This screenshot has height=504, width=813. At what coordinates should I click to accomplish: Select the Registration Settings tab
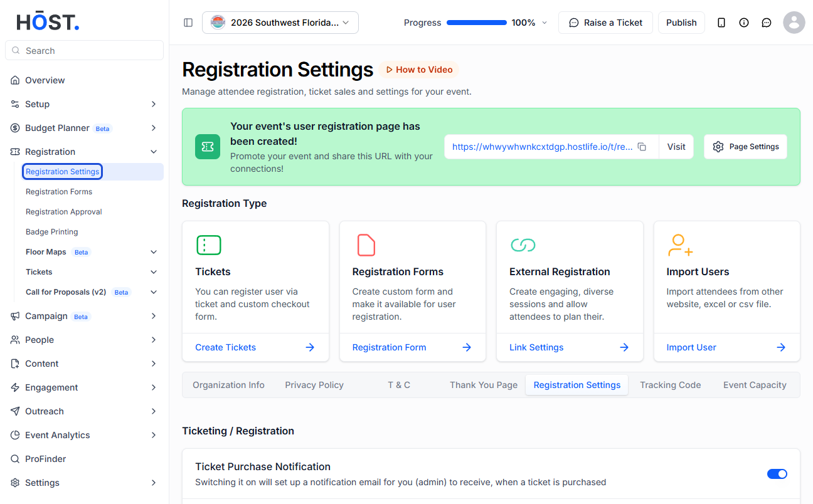click(577, 385)
